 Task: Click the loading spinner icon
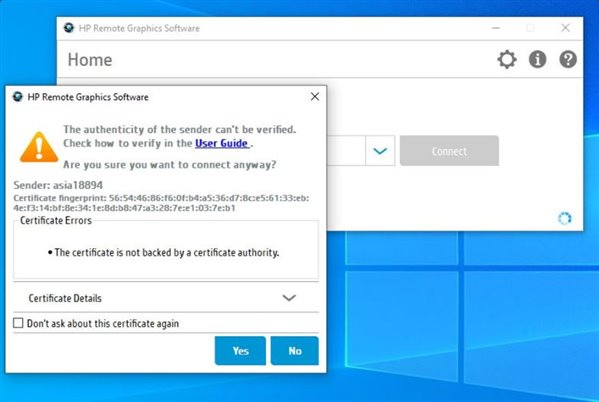[x=565, y=219]
